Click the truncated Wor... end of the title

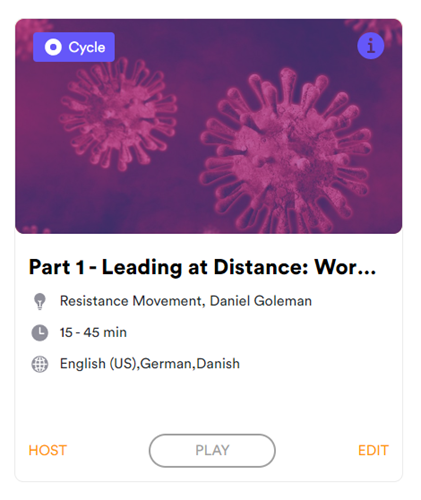pos(345,267)
